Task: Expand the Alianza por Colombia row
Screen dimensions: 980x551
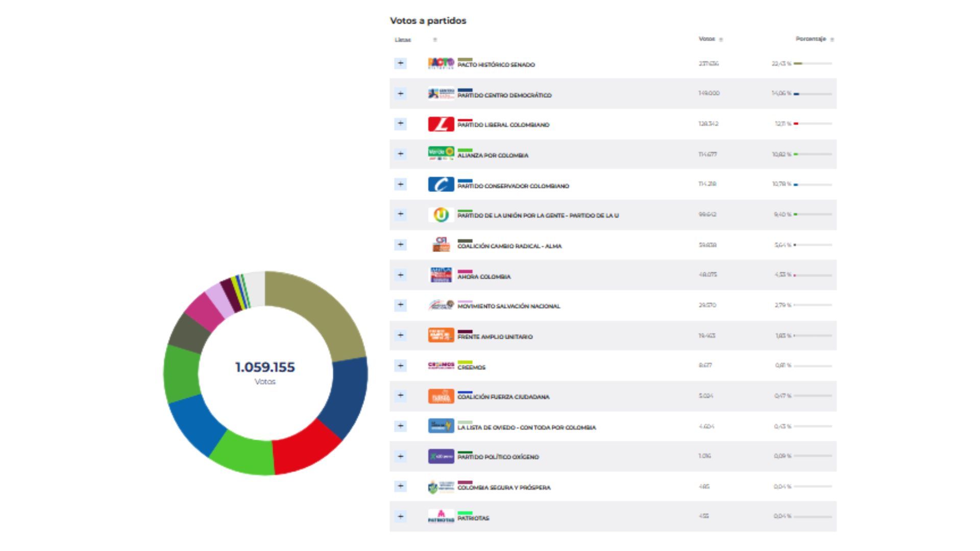Action: point(401,154)
